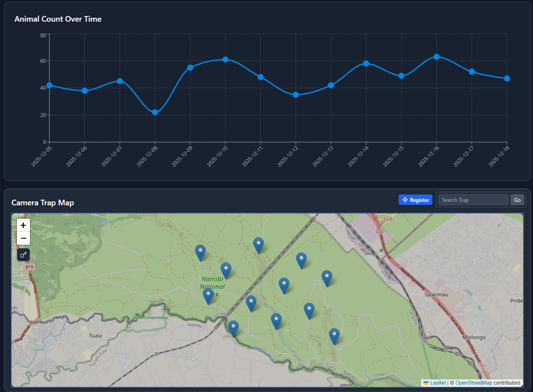Click inside the Search Trap input field
Viewport: 533px width, 392px height.
472,200
